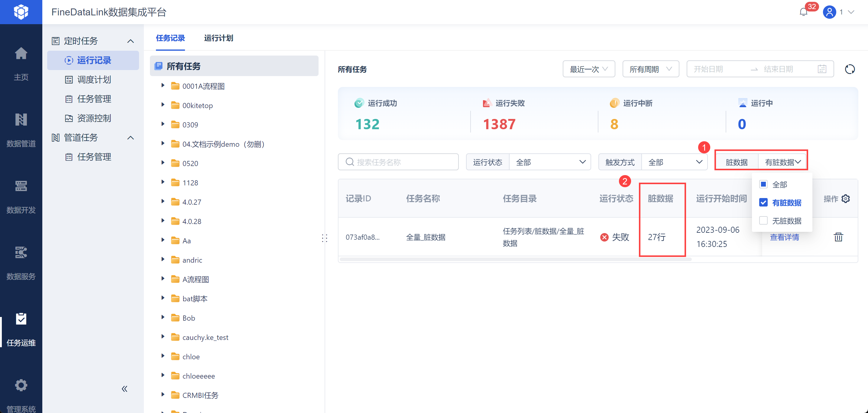Uncheck the 有脏数据 checkbox
Viewport: 868px width, 413px height.
point(763,203)
